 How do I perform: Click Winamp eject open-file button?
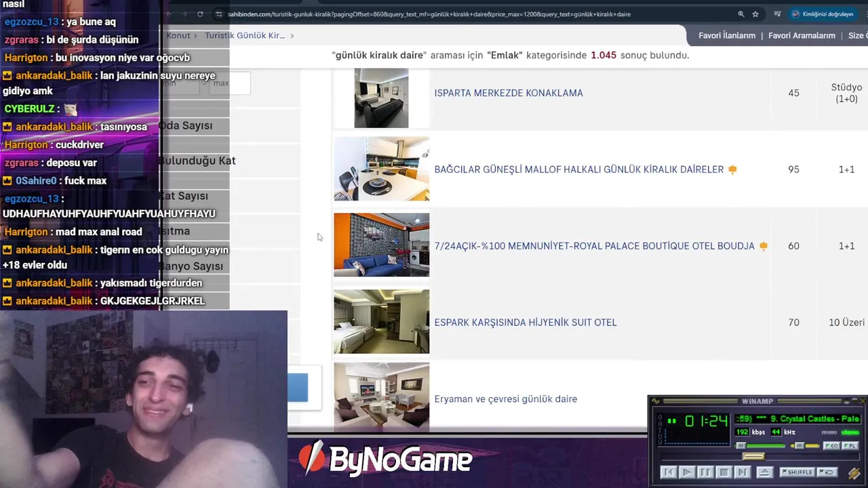[765, 472]
